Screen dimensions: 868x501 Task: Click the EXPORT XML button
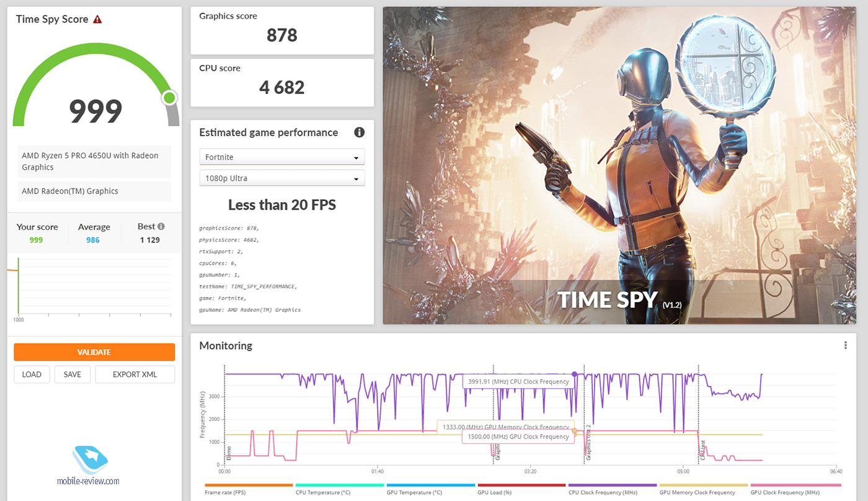pos(135,375)
